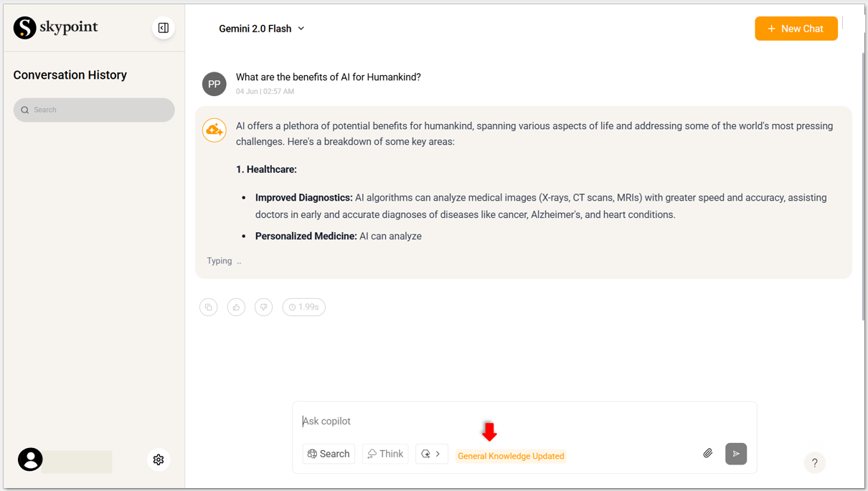Click the user profile avatar icon
The height and width of the screenshot is (491, 868).
point(30,459)
